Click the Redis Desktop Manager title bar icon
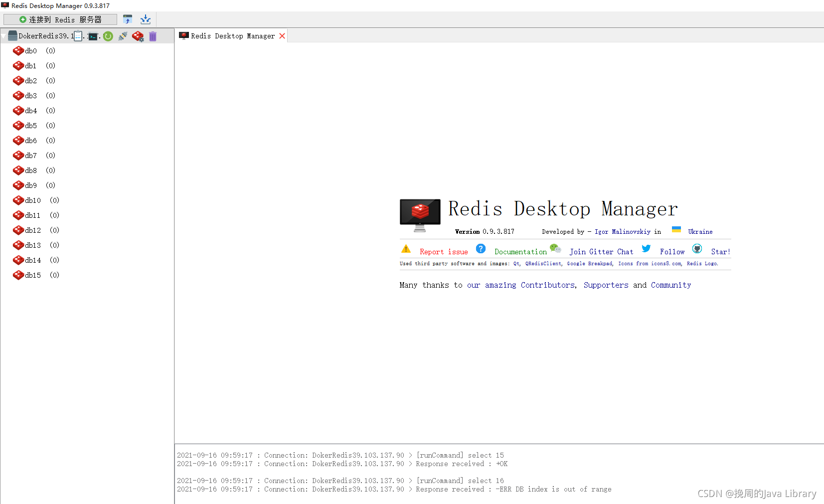The height and width of the screenshot is (504, 824). pyautogui.click(x=5, y=5)
